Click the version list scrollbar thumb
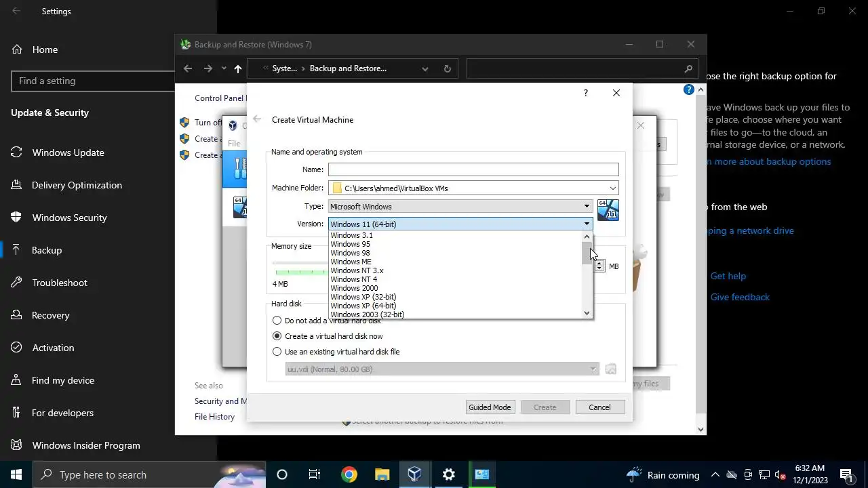Viewport: 868px width, 488px height. point(587,252)
